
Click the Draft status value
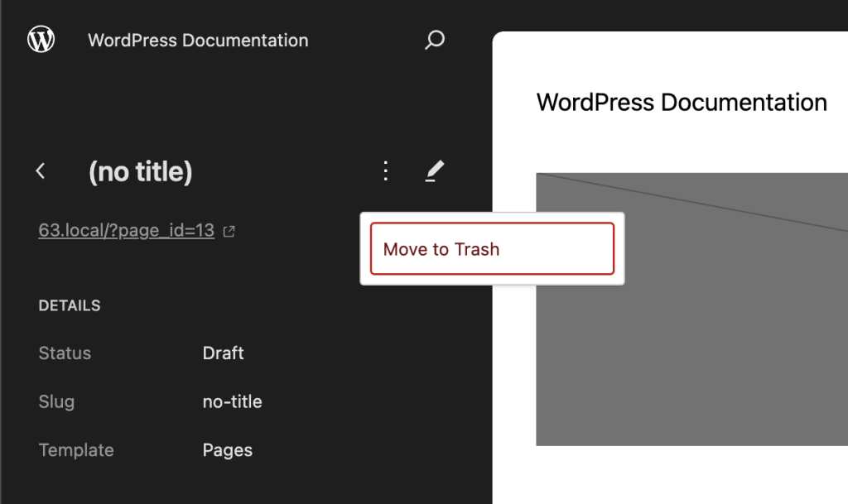[223, 353]
